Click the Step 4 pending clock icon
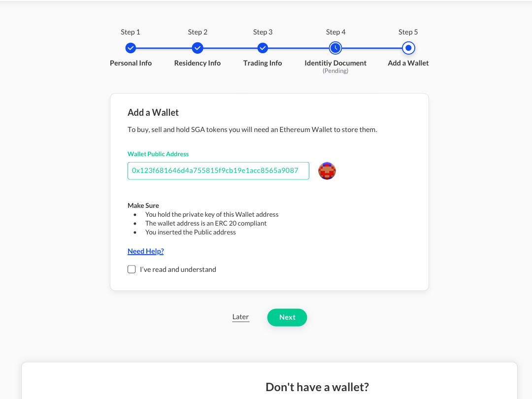This screenshot has width=532, height=399. (335, 48)
